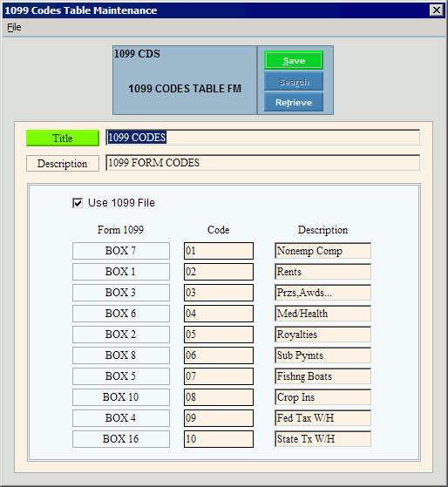448x487 pixels.
Task: Select the Title input field
Action: pos(263,138)
